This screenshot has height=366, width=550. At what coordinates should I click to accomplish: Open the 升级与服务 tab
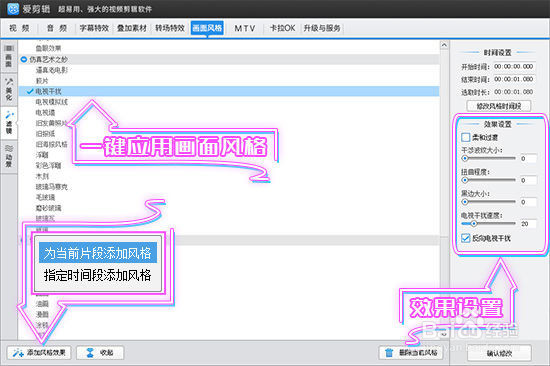[322, 28]
